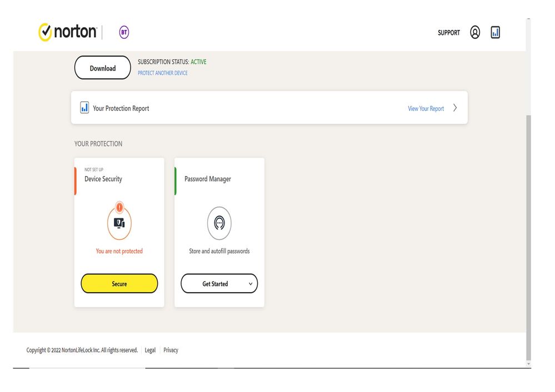Click the Password Manager circular icon

[219, 223]
